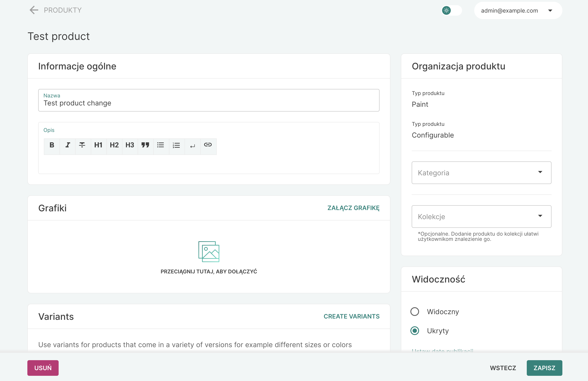Toggle the light/dark theme switch

tap(451, 10)
